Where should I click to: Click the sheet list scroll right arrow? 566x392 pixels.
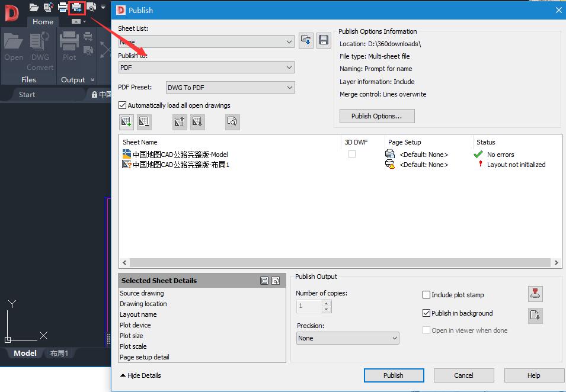557,262
